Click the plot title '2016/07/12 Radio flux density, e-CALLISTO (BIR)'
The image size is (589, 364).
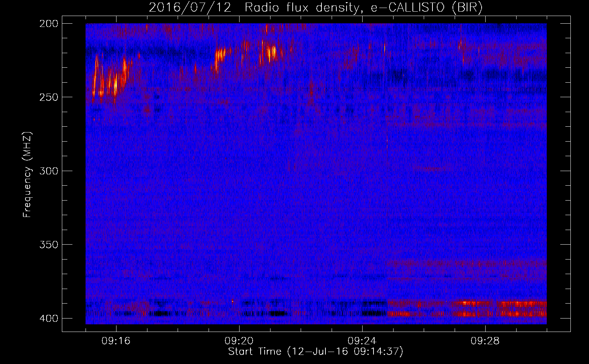pyautogui.click(x=316, y=8)
